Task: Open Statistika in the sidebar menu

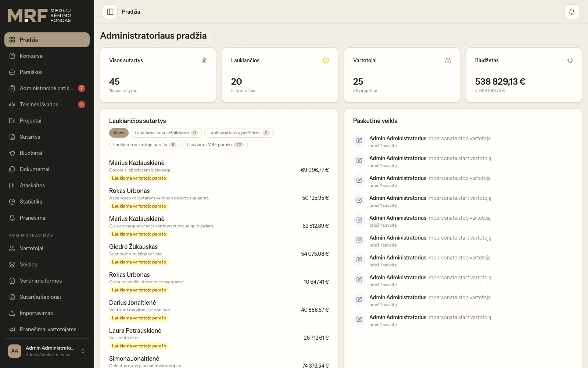Action: click(47, 202)
